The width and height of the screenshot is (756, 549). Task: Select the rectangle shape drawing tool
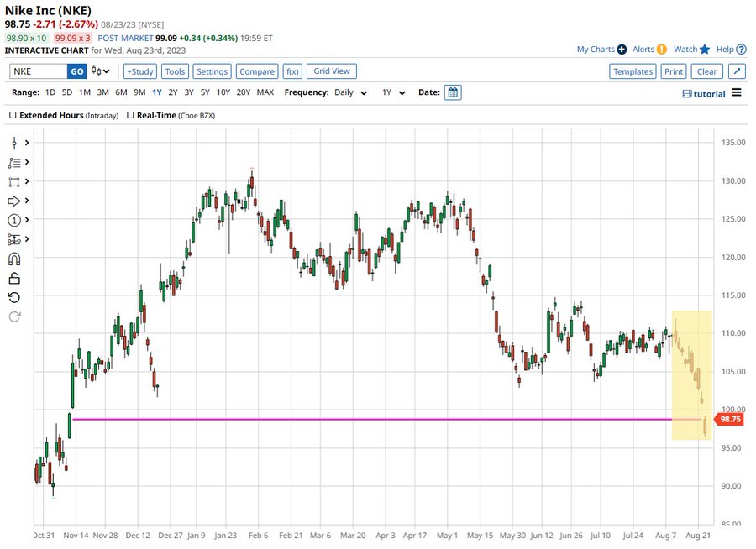14,181
